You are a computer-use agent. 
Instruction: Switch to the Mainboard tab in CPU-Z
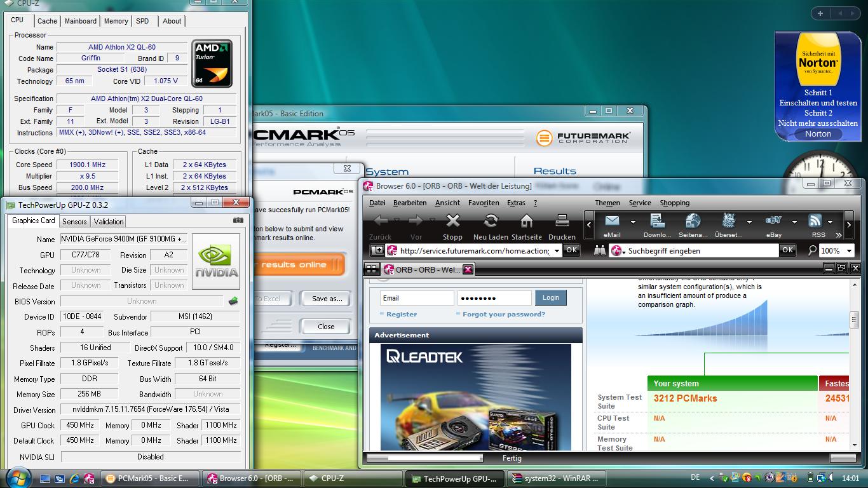point(81,21)
